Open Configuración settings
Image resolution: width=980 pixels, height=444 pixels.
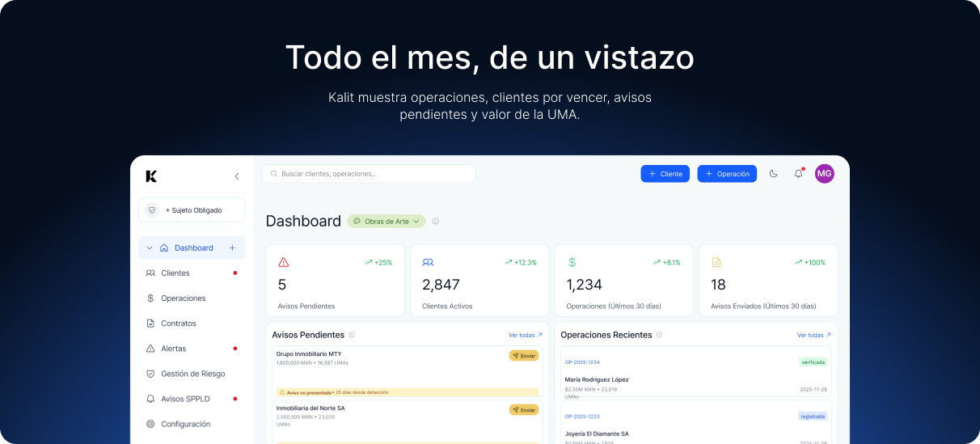click(x=192, y=424)
